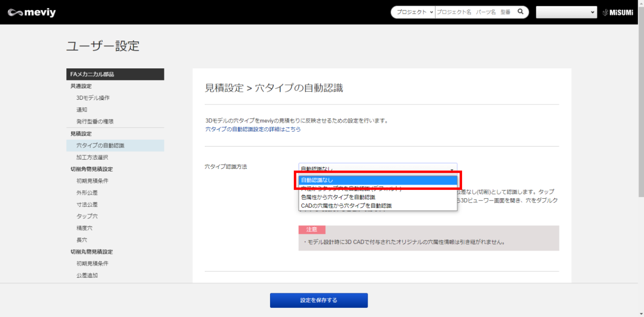Open the プロジェクト search scope dropdown
Viewport: 644px width, 317px height.
(x=413, y=12)
